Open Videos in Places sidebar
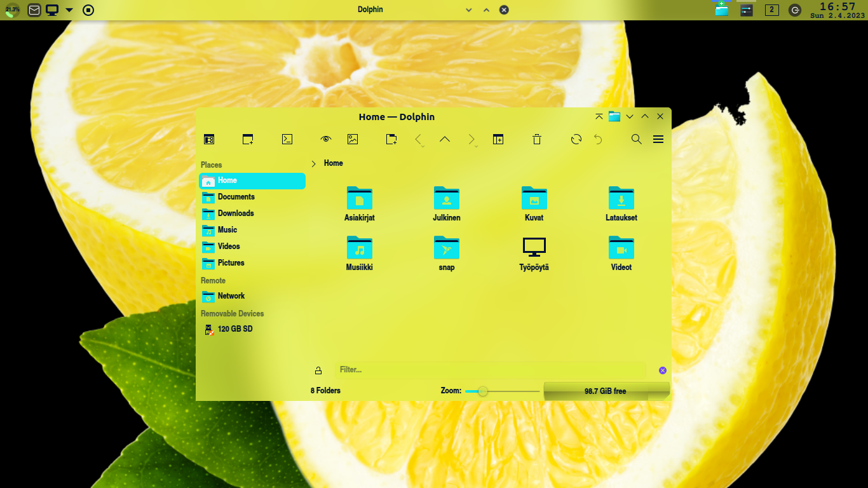Screen dimensions: 868x488 [252, 247]
